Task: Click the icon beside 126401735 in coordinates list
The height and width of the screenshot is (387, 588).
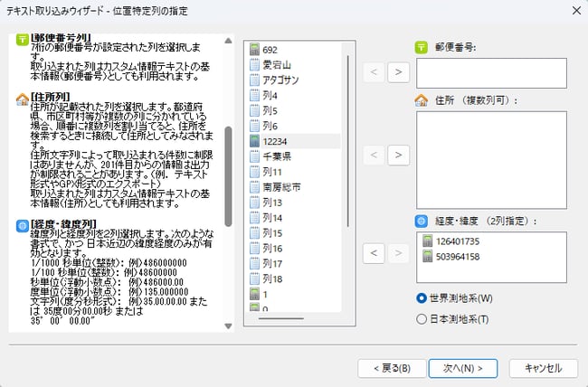Action: coord(428,241)
